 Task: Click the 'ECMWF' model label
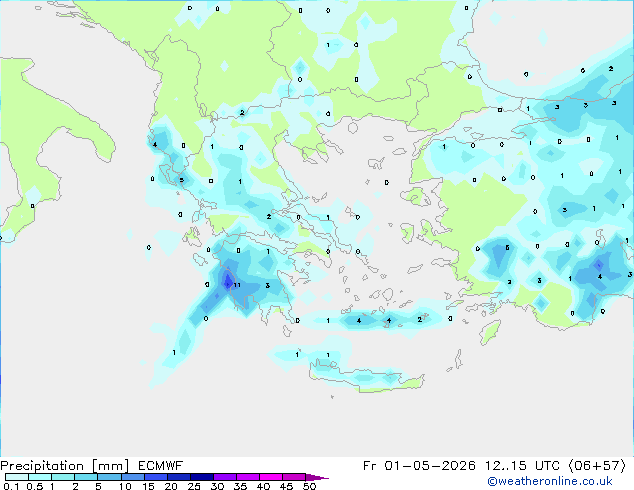[x=160, y=466]
